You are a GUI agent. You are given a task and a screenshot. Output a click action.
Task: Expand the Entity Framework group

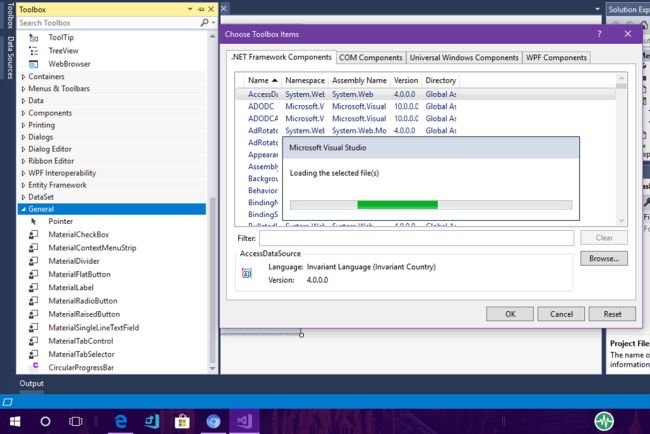pos(23,185)
